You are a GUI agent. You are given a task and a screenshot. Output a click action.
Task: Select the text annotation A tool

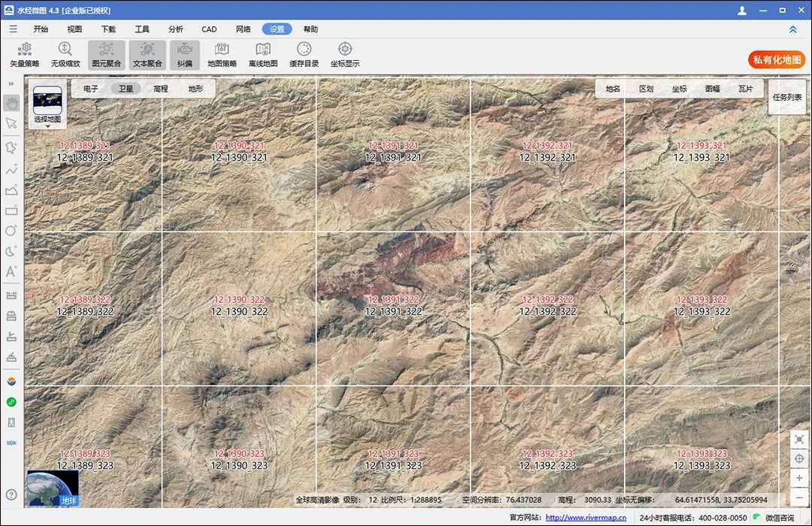(x=11, y=271)
